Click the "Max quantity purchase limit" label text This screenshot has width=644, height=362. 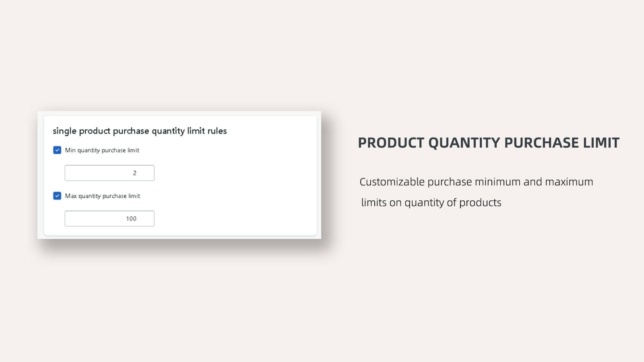pos(102,196)
